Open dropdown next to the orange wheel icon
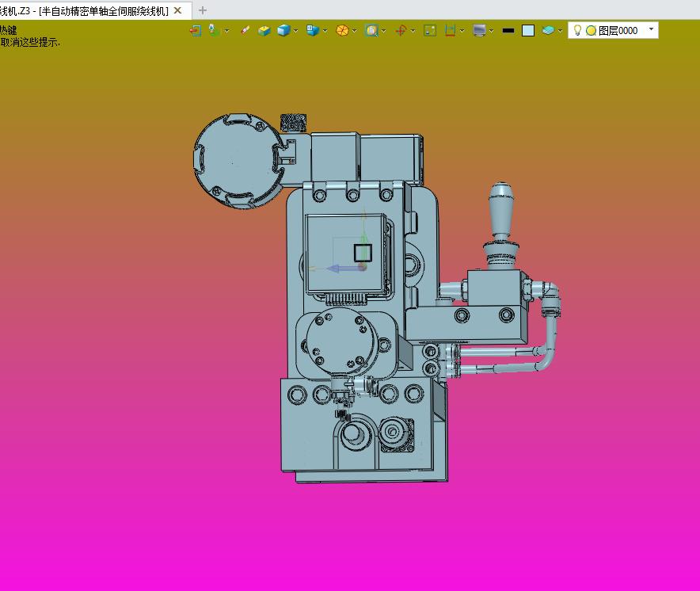700x591 pixels. pos(355,31)
